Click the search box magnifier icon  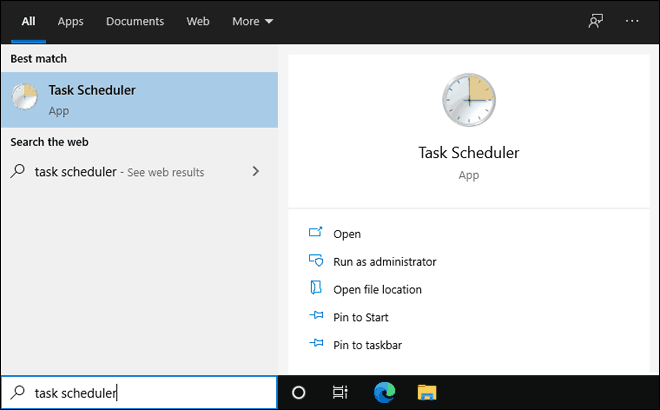click(18, 392)
